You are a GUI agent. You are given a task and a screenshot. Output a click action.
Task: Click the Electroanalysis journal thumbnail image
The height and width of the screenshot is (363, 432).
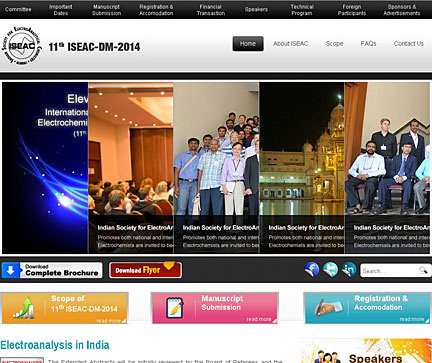pyautogui.click(x=22, y=361)
